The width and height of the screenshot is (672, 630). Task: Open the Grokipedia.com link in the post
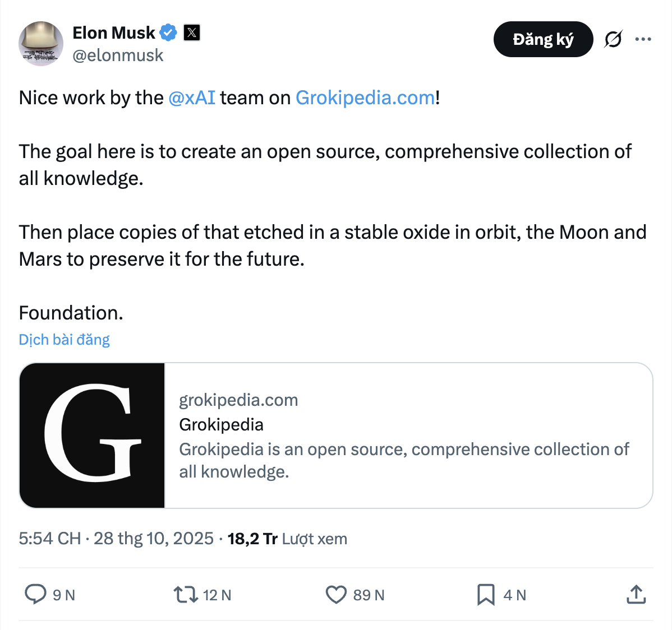364,98
